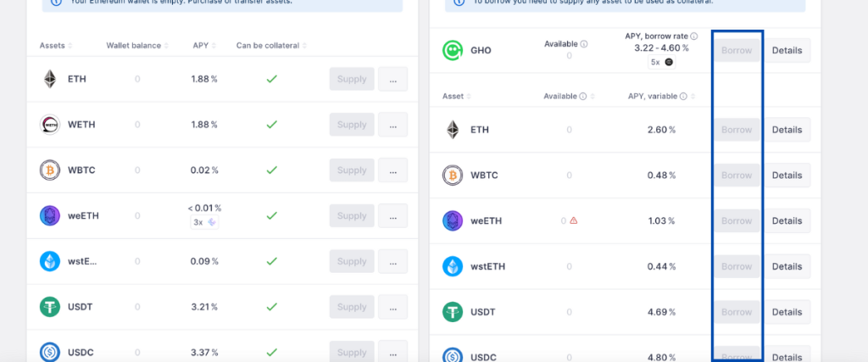Click the GHO token icon

453,51
